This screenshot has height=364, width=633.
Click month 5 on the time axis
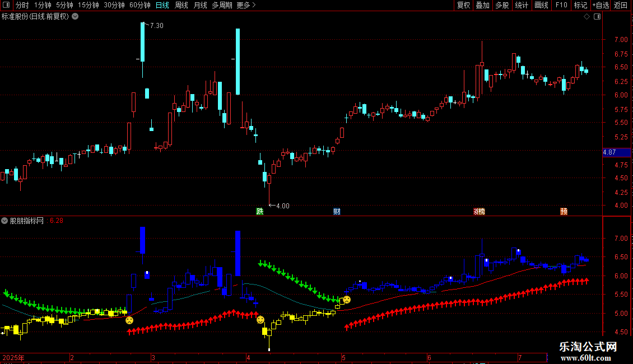pyautogui.click(x=343, y=357)
